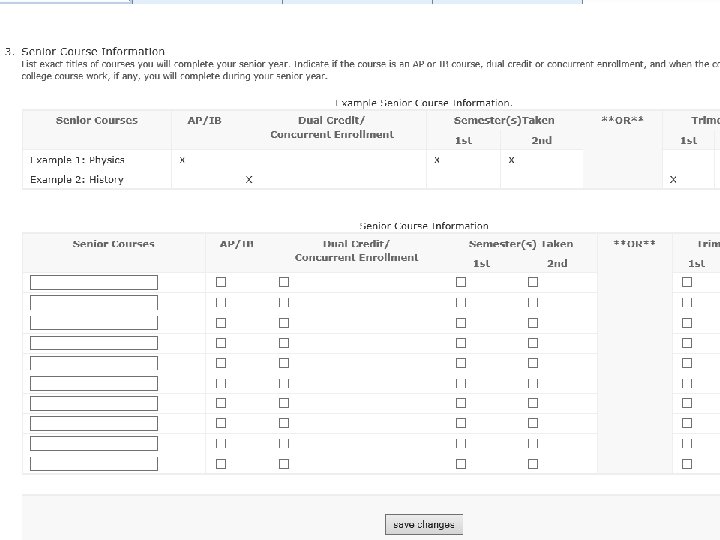Tick 2nd semester box in fifth course row

point(533,363)
